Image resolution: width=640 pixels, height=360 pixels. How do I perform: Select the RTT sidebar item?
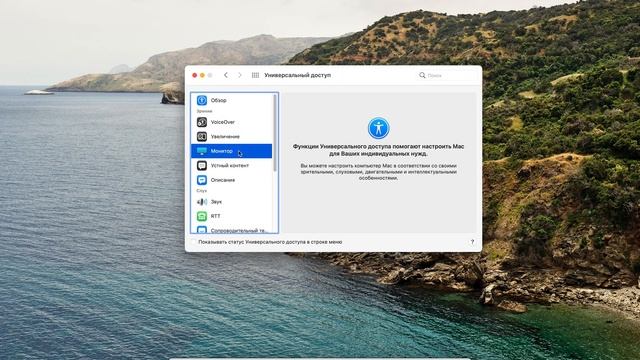pyautogui.click(x=231, y=216)
